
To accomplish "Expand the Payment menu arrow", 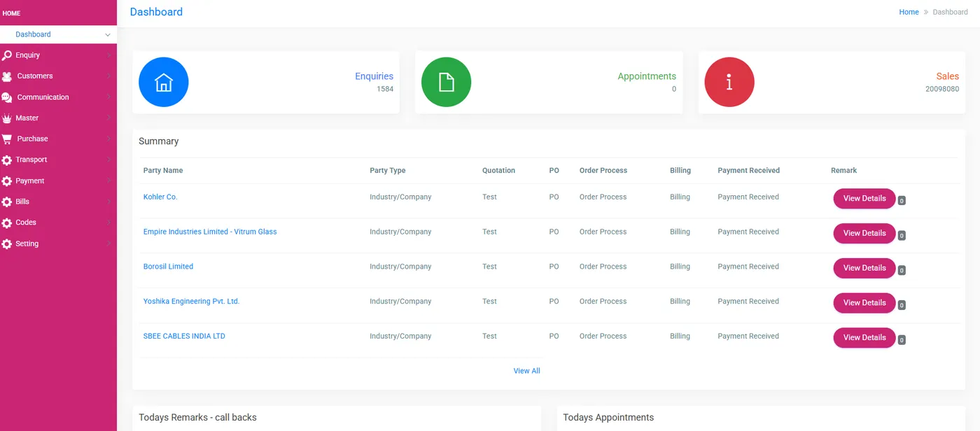I will (x=109, y=181).
